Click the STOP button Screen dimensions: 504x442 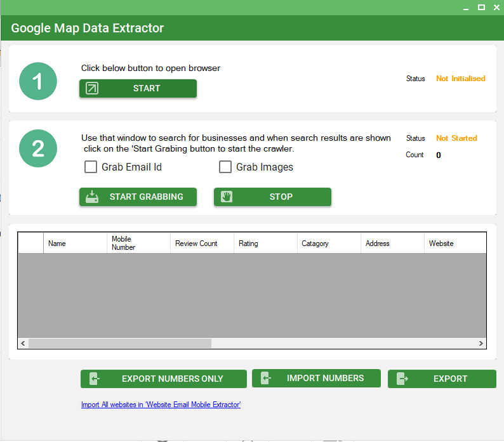(272, 197)
